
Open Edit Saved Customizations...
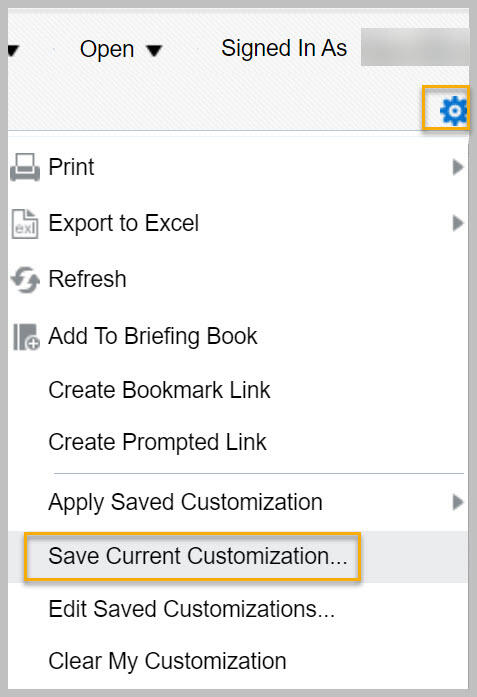(192, 609)
